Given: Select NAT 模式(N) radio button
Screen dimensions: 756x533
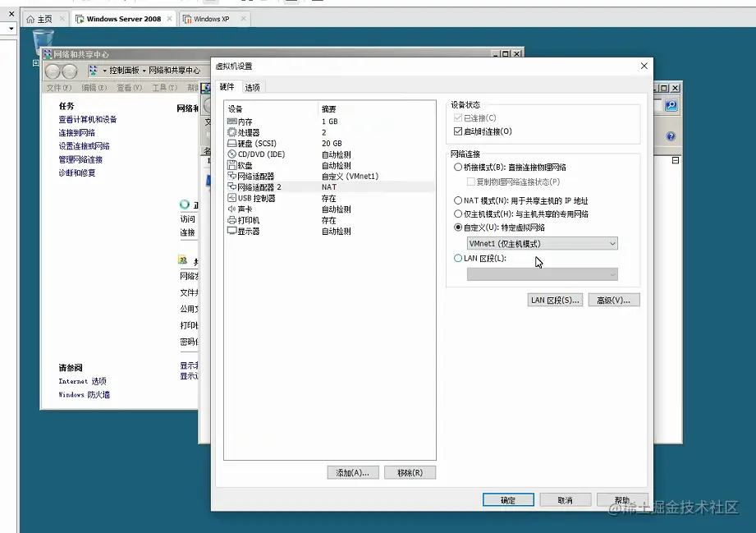Looking at the screenshot, I should [458, 200].
